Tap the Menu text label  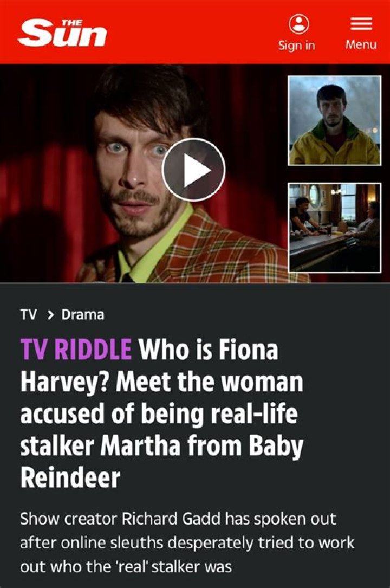point(361,44)
